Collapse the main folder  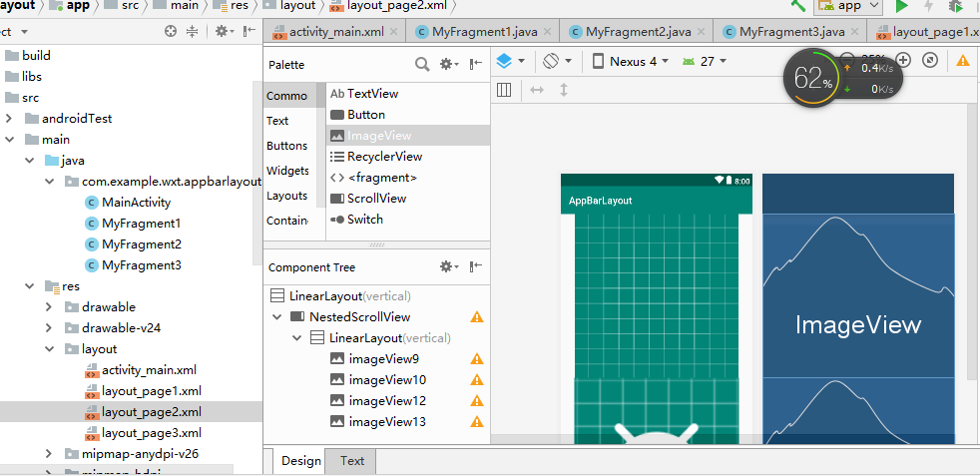(9, 140)
